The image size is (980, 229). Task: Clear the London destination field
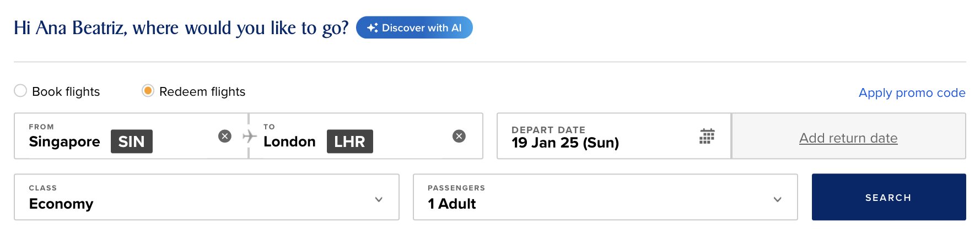459,136
